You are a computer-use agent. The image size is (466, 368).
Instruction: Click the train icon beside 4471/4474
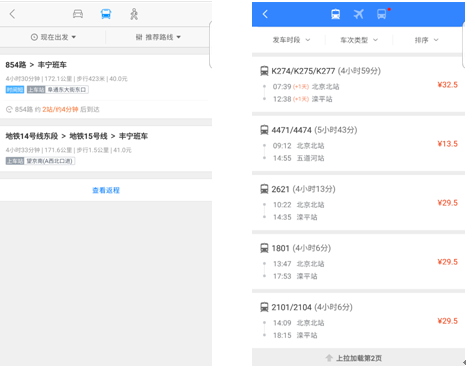tap(264, 130)
